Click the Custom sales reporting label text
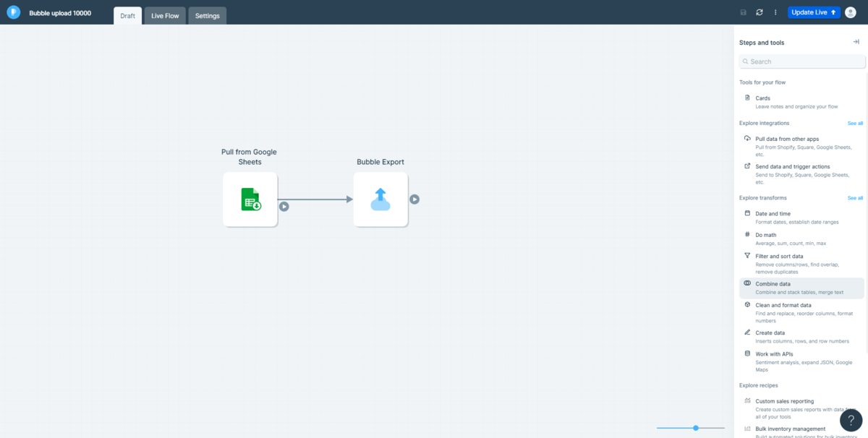This screenshot has height=438, width=868. pyautogui.click(x=785, y=401)
